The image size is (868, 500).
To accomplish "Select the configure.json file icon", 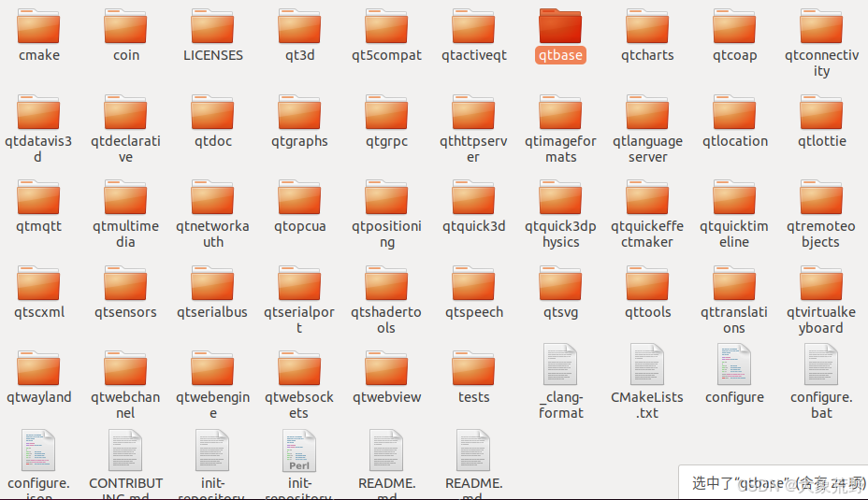I will pyautogui.click(x=38, y=450).
